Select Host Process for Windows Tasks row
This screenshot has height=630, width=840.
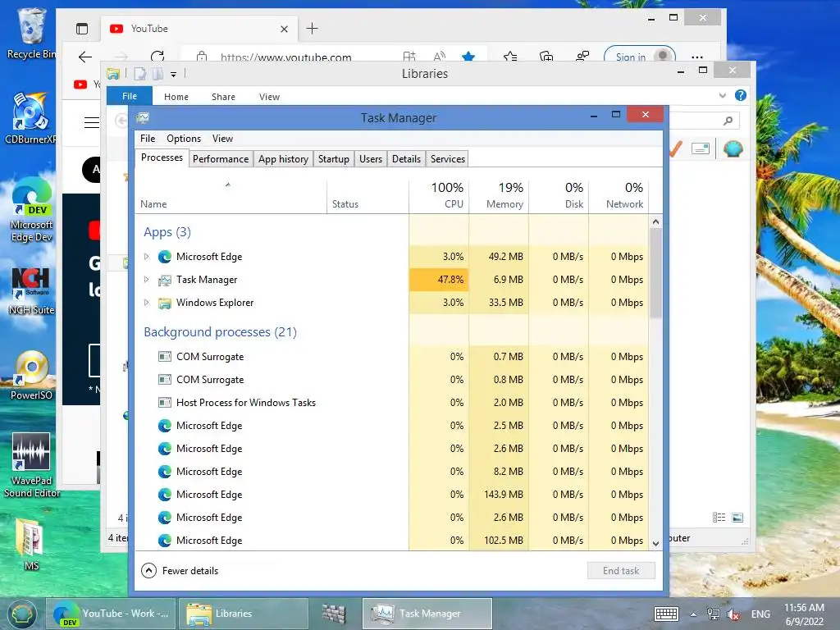(391, 403)
